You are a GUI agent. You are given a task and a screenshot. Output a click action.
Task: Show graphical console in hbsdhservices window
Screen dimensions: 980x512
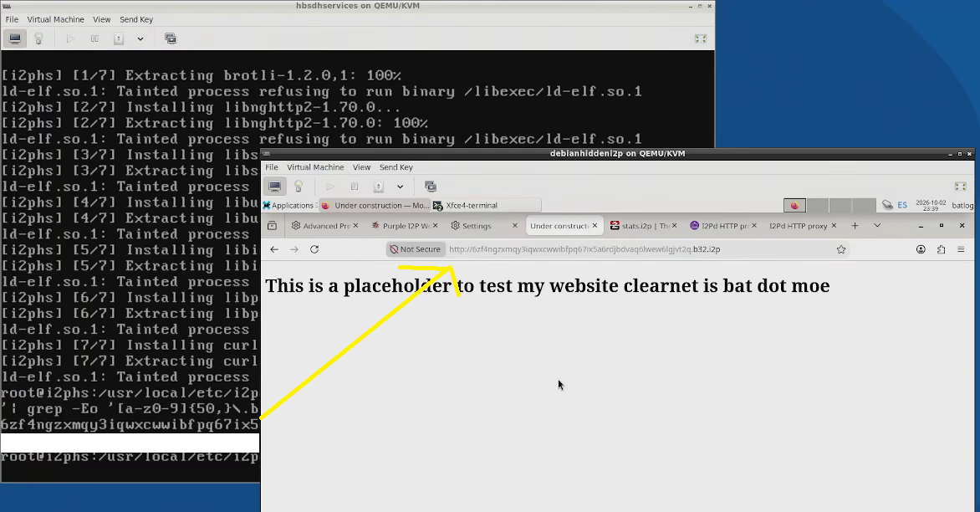[x=15, y=38]
